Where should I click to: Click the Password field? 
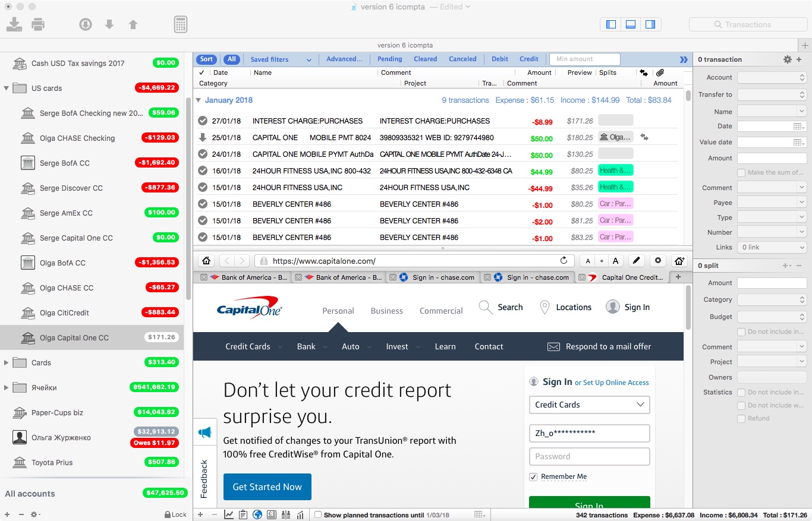point(589,456)
